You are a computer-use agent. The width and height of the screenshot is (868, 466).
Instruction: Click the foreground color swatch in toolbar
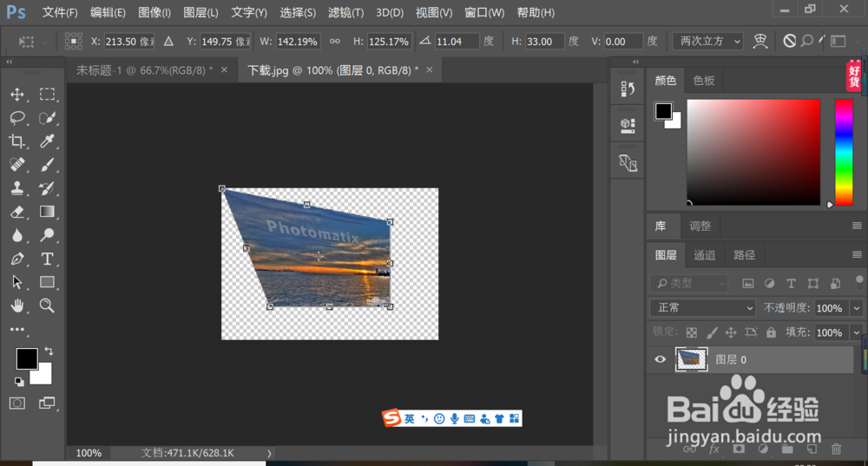27,358
